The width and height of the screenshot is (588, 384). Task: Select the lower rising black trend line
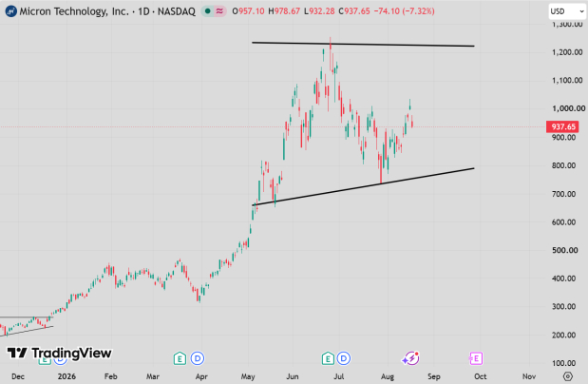(x=363, y=186)
